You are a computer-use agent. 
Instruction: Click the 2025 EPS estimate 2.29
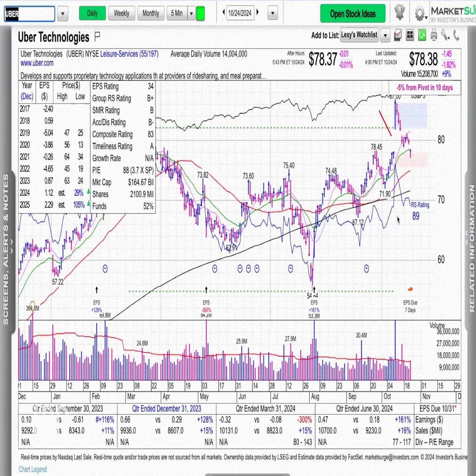[49, 205]
